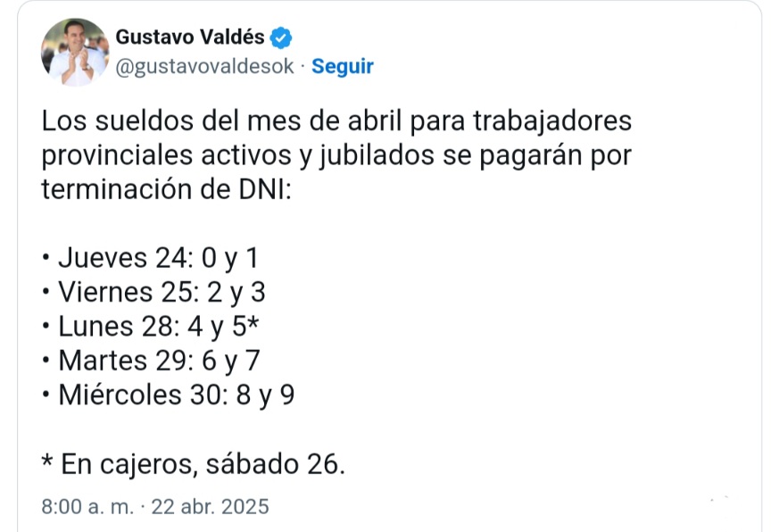The width and height of the screenshot is (771, 532).
Task: Open the @gustavovaldesok handle link
Action: pos(204,66)
